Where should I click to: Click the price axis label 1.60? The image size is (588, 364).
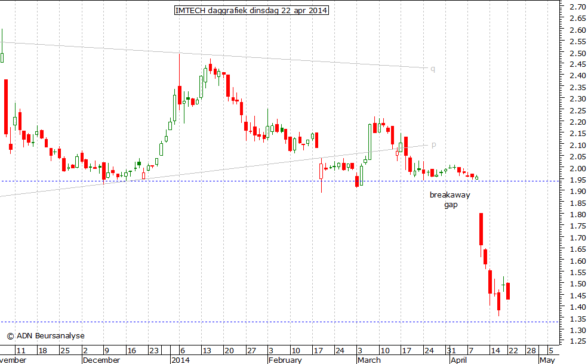click(x=577, y=261)
